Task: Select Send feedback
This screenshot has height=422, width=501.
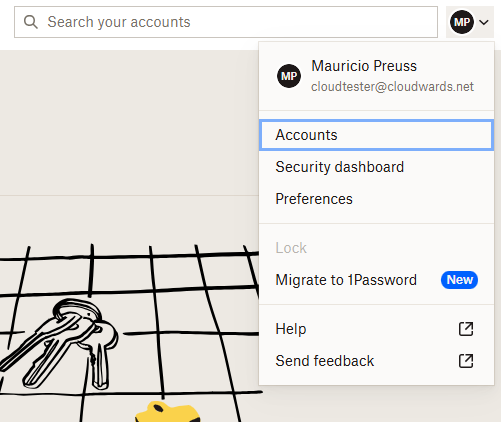Action: coord(376,361)
